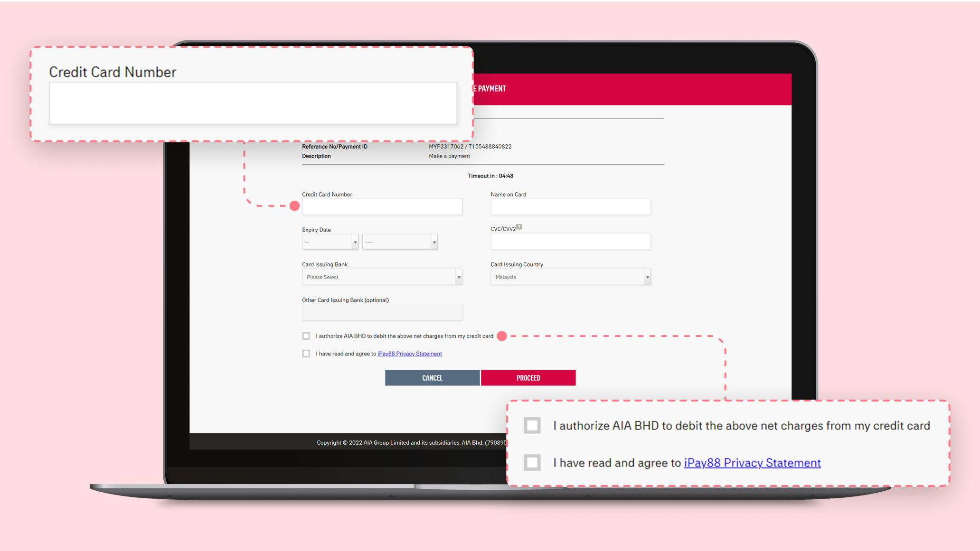Click the Credit Card Number input field
980x551 pixels.
point(382,206)
